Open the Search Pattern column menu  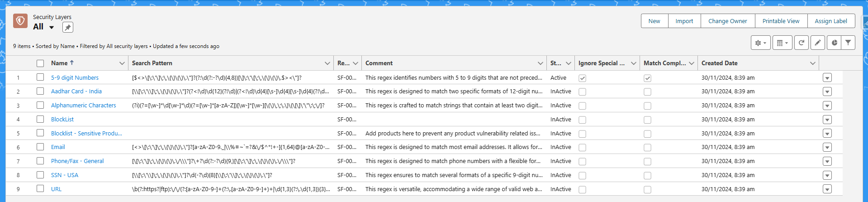[327, 63]
